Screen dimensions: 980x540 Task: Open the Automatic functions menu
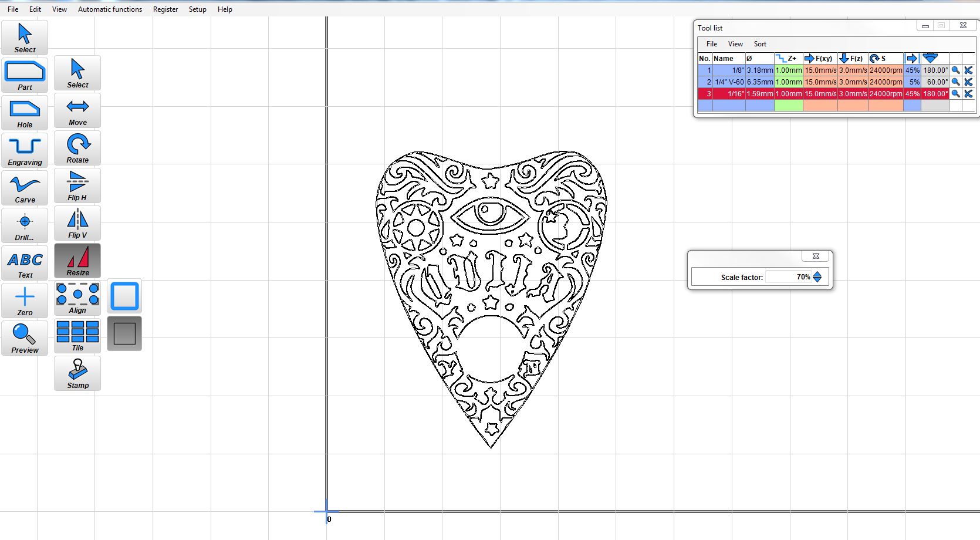[110, 9]
